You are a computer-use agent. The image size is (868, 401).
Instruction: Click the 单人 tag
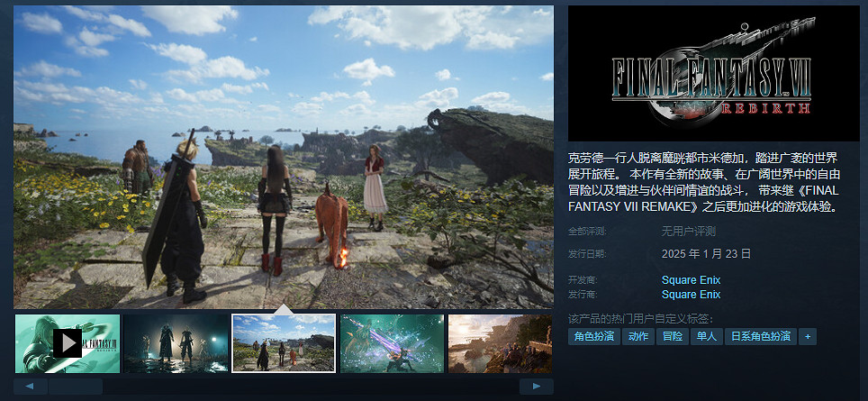(x=706, y=336)
